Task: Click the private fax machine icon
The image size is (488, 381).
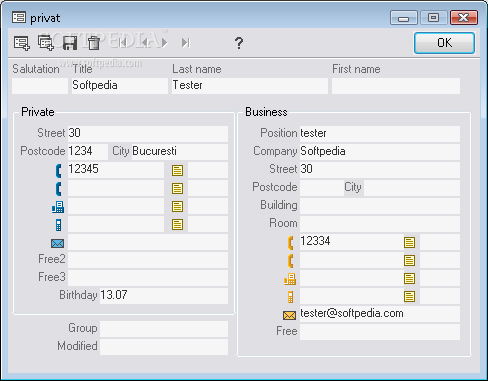Action: click(58, 207)
